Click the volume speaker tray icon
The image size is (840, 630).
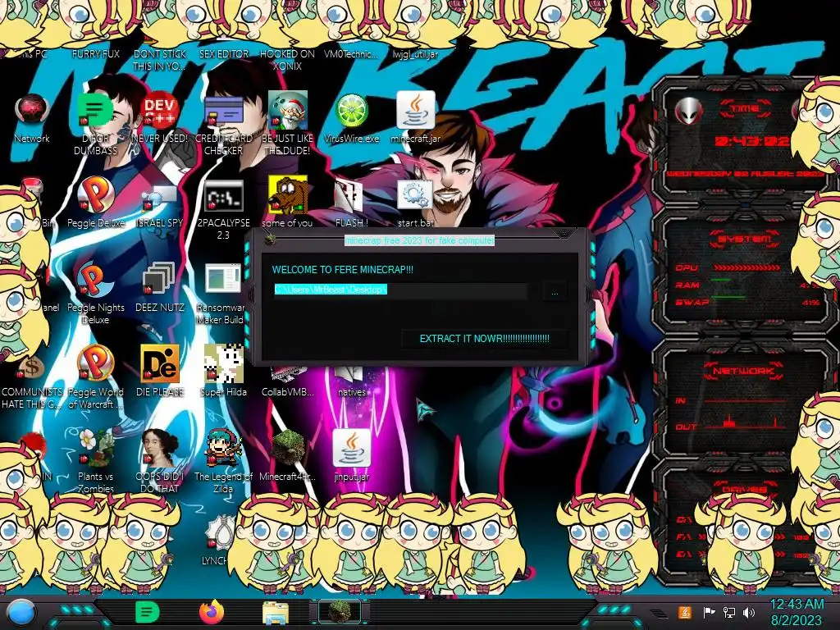tap(749, 612)
